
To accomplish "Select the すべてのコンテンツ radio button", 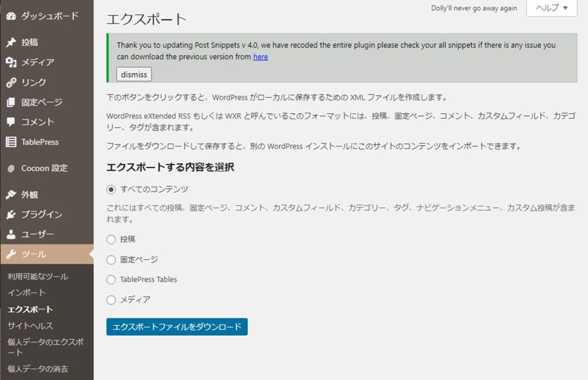I will coord(111,189).
